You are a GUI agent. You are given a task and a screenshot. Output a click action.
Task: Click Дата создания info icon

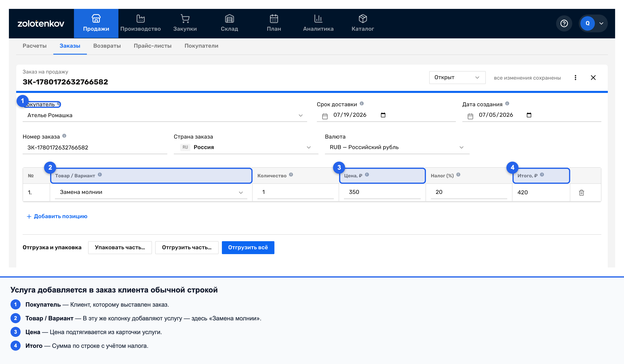(x=507, y=104)
